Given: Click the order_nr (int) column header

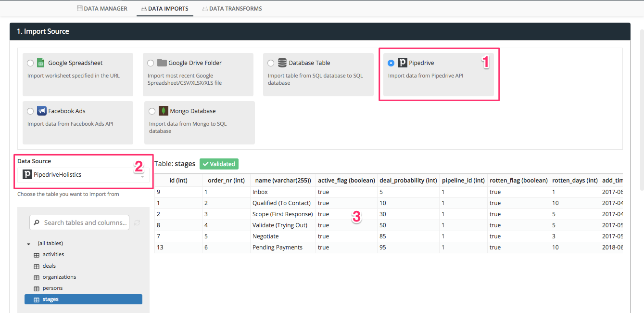Looking at the screenshot, I should point(227,181).
